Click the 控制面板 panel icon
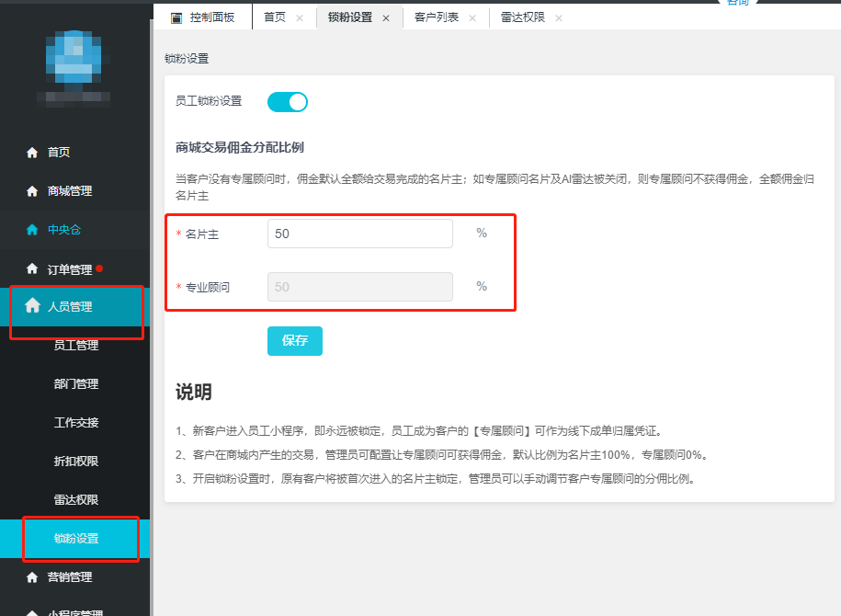841x616 pixels. [x=176, y=18]
